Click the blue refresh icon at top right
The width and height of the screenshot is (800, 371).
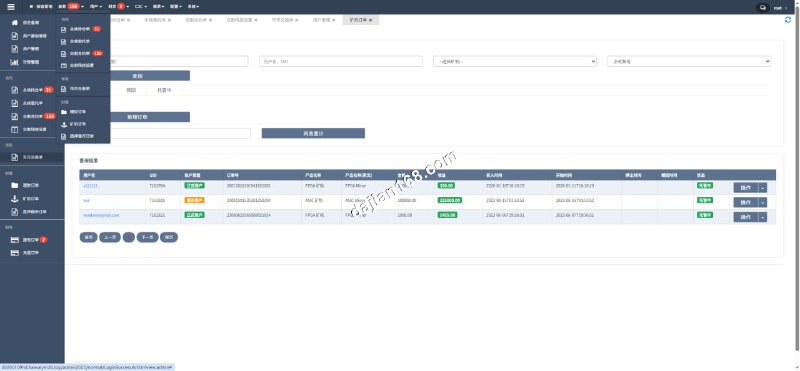point(788,20)
